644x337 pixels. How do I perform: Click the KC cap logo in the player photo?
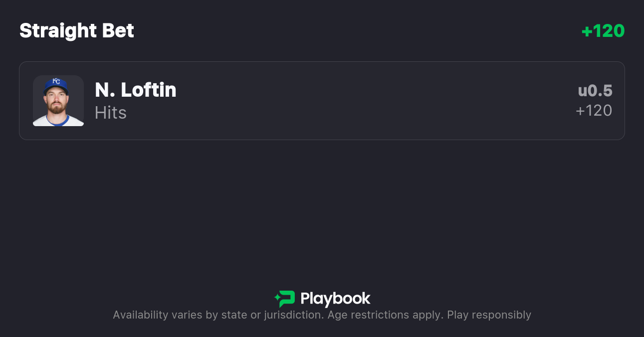(56, 81)
